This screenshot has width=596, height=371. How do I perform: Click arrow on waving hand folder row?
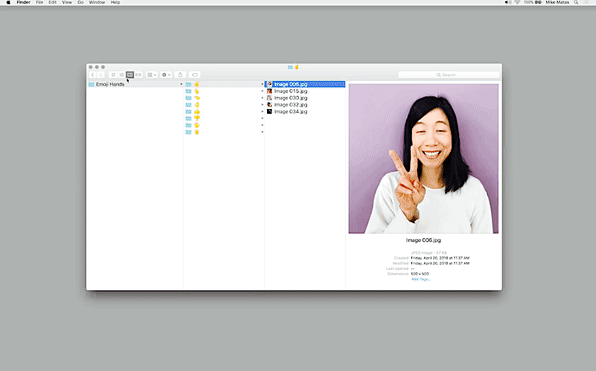262,125
